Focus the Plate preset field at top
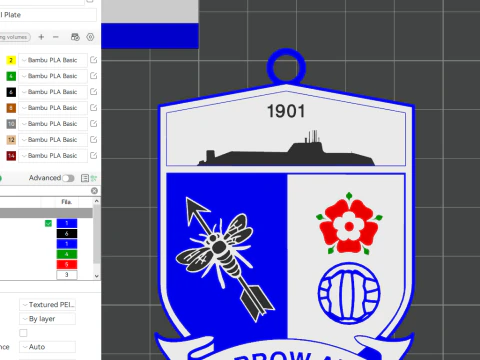 [47, 15]
